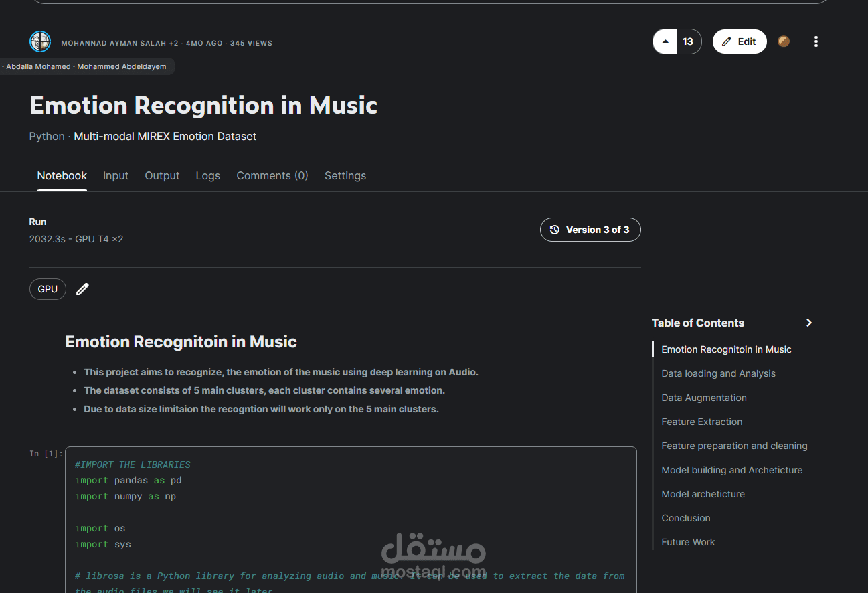Open the Version 3 of 3 history
The image size is (868, 593).
[x=590, y=230]
